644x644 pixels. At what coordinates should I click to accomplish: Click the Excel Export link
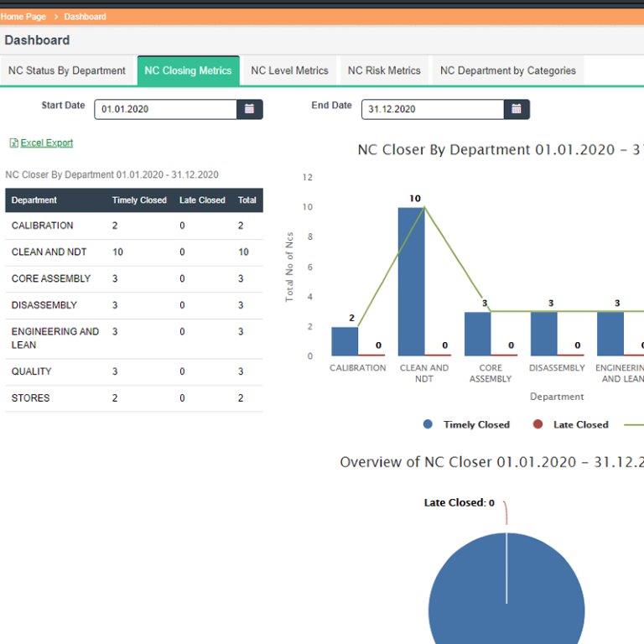pyautogui.click(x=46, y=143)
